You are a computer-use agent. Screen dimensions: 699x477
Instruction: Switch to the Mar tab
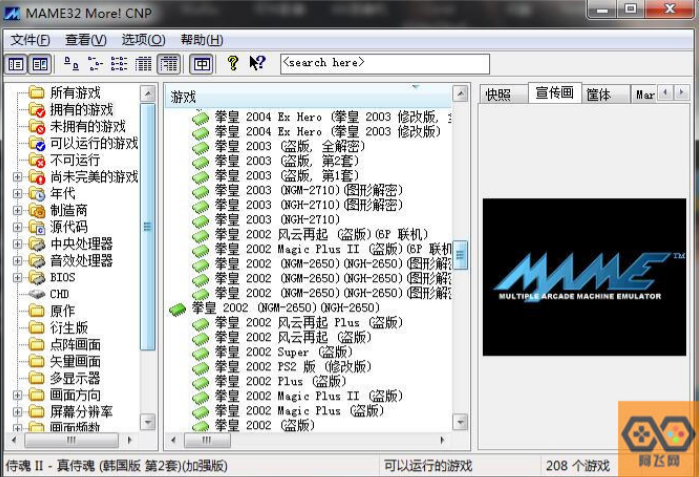[x=645, y=95]
